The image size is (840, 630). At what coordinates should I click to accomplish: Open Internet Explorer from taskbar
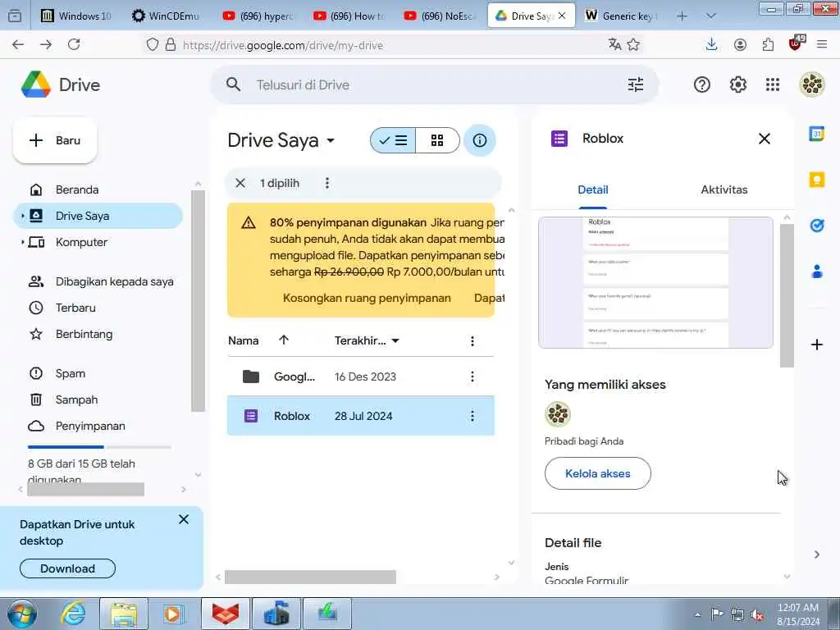click(73, 614)
